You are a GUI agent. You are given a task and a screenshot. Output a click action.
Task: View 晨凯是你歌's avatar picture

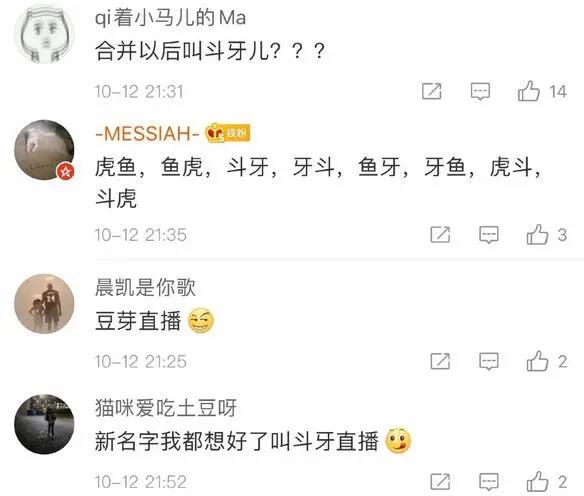pyautogui.click(x=44, y=304)
